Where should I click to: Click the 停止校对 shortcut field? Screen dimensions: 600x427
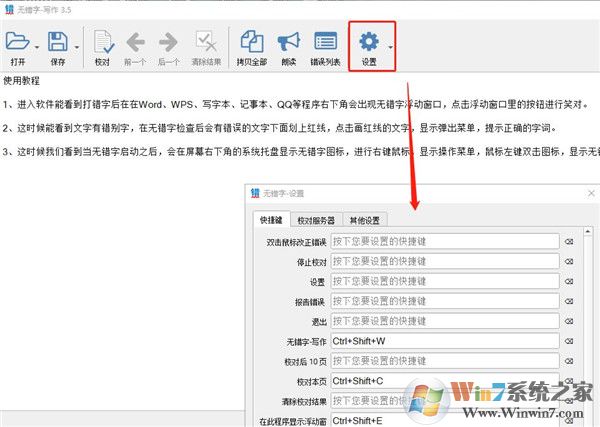pos(445,261)
